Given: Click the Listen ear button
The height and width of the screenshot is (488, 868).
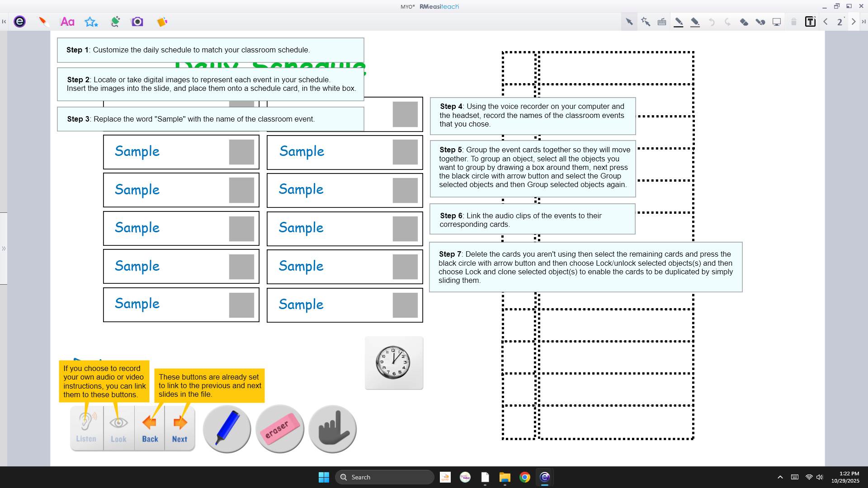Looking at the screenshot, I should (86, 428).
